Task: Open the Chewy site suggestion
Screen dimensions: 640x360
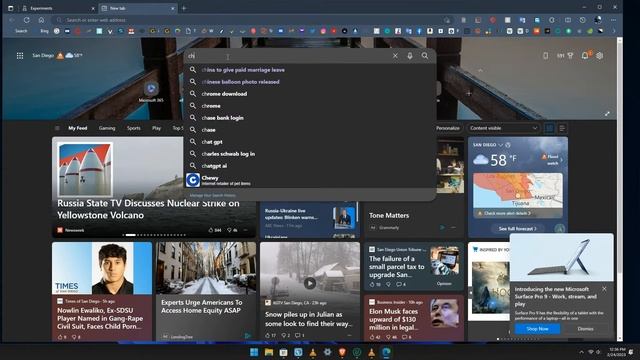Action: point(310,180)
